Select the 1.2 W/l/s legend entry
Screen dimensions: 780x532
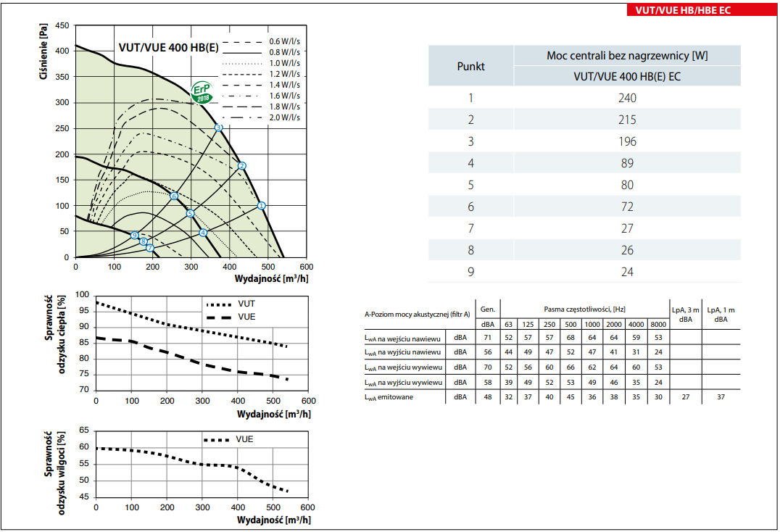261,74
